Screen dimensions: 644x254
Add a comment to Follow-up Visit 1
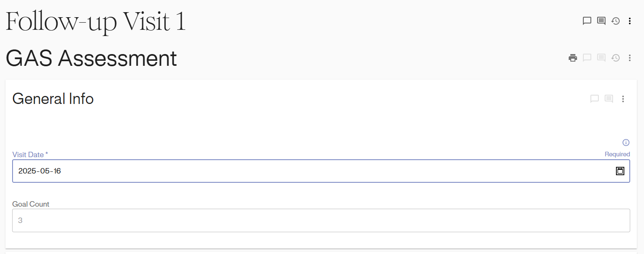(587, 21)
